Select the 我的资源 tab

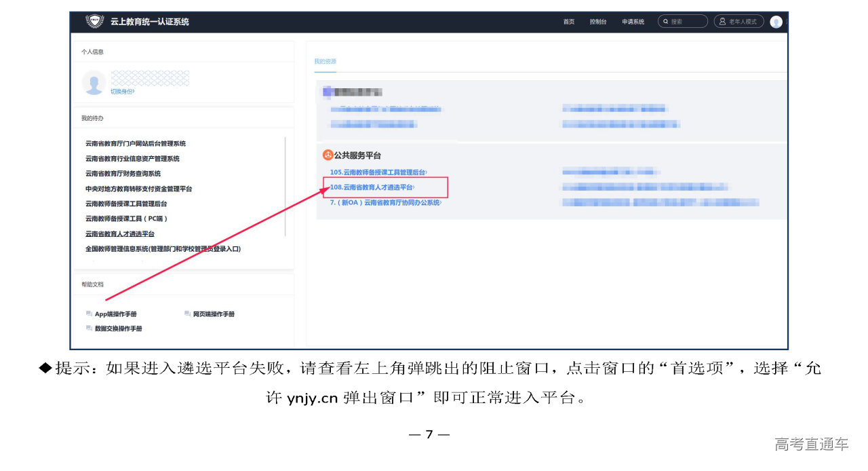[x=325, y=62]
